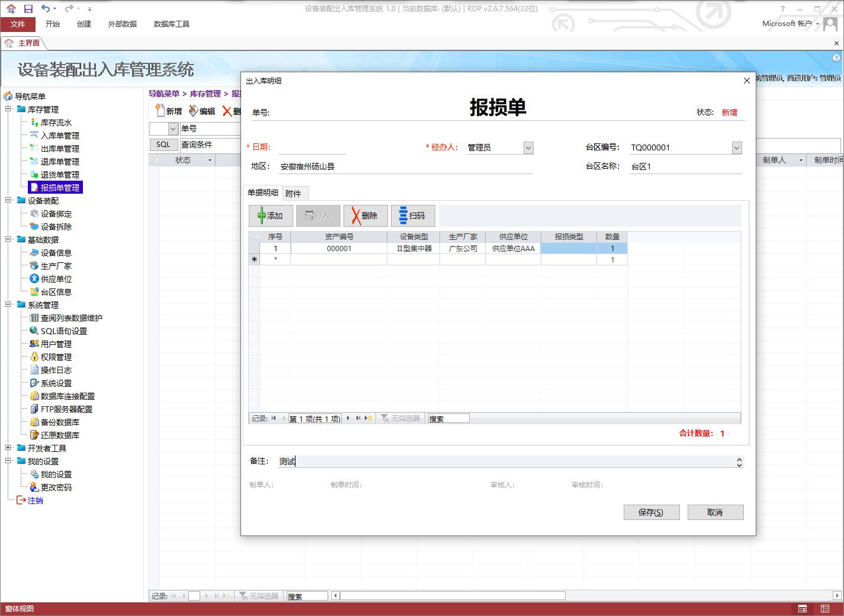
Task: Open the 外部数据 ribbon tab
Action: click(122, 24)
